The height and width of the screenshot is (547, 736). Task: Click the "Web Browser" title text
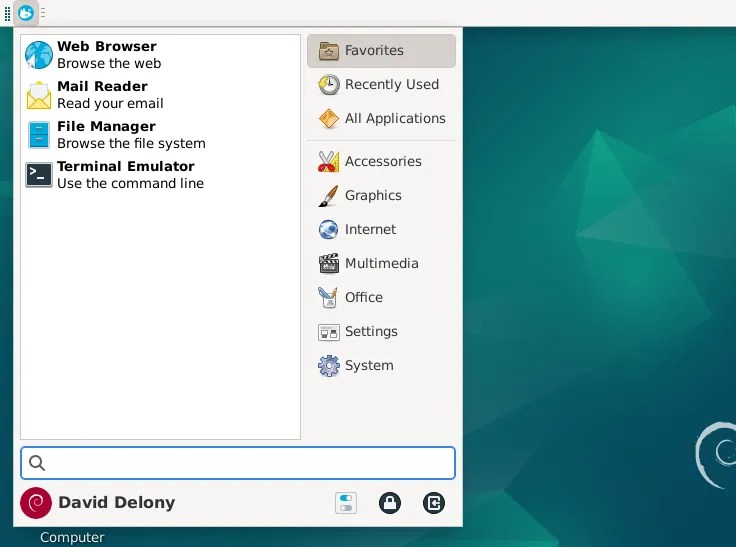coord(107,46)
